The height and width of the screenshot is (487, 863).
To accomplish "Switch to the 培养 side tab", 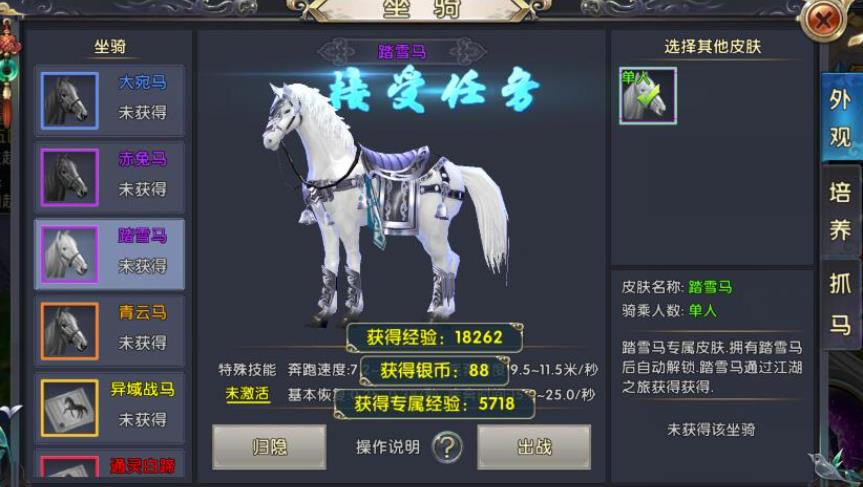I will 840,211.
